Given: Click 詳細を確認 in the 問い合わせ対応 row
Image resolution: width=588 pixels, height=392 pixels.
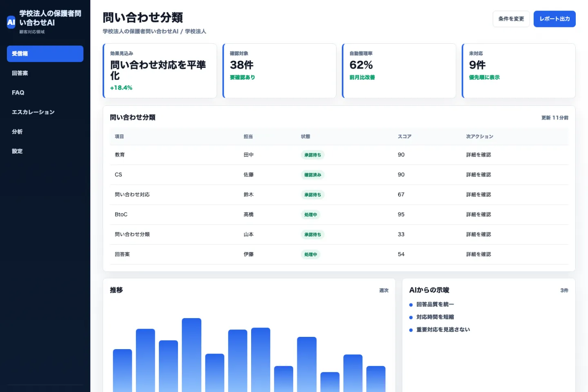Looking at the screenshot, I should (479, 195).
